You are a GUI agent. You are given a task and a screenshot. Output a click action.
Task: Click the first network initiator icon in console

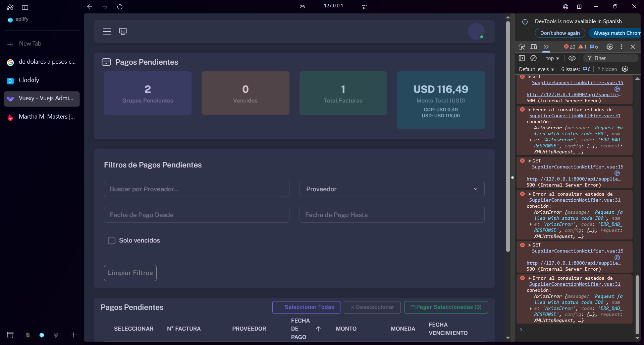(617, 89)
